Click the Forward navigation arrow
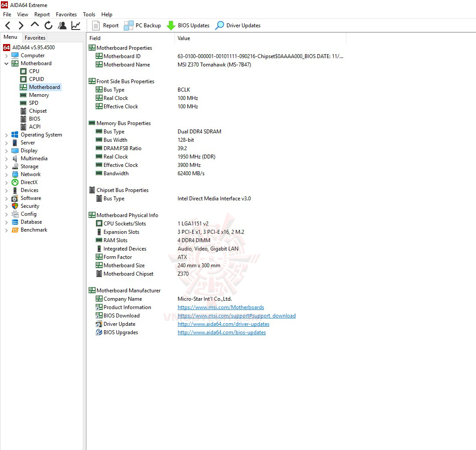476x450 pixels. point(21,26)
